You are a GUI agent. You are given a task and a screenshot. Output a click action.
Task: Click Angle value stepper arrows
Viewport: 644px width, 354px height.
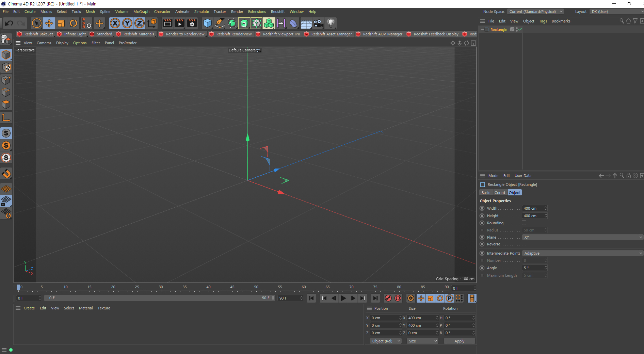(546, 268)
